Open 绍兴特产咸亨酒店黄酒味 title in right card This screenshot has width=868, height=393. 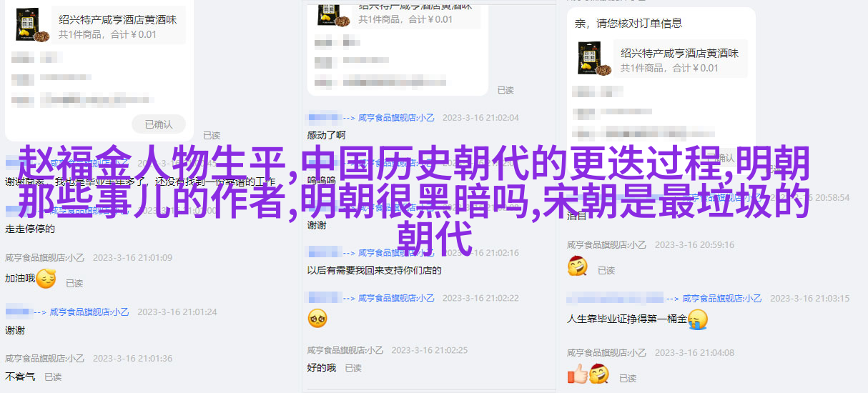point(680,53)
